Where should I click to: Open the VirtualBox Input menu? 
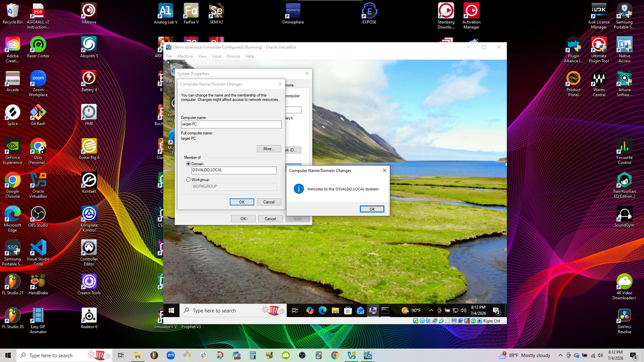(x=217, y=56)
